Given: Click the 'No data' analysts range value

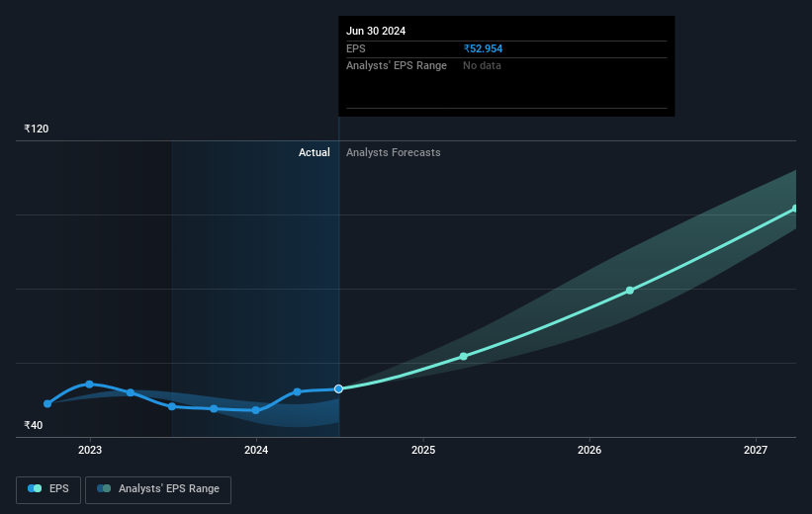Looking at the screenshot, I should 482,66.
